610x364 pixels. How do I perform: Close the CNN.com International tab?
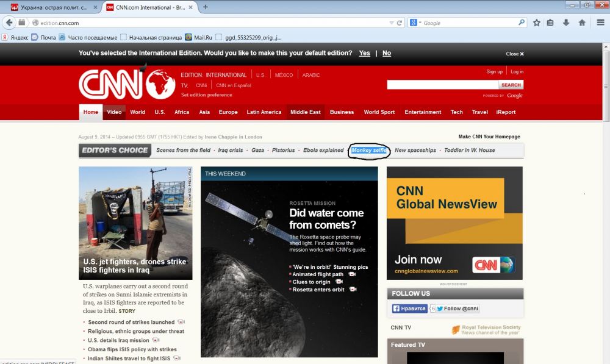[x=190, y=7]
